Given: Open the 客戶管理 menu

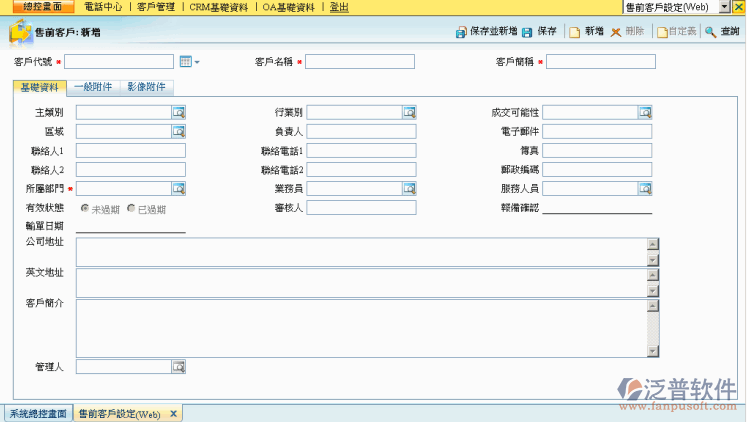Looking at the screenshot, I should pos(155,7).
